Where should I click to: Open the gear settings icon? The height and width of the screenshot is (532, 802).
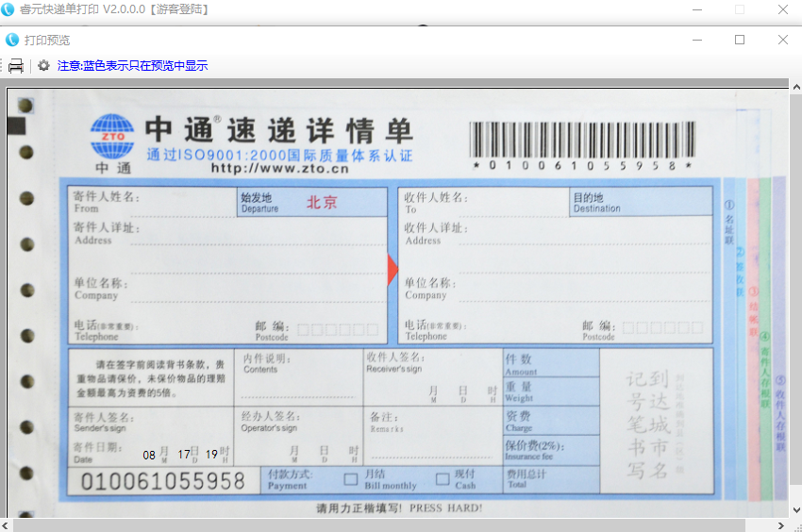tap(44, 65)
